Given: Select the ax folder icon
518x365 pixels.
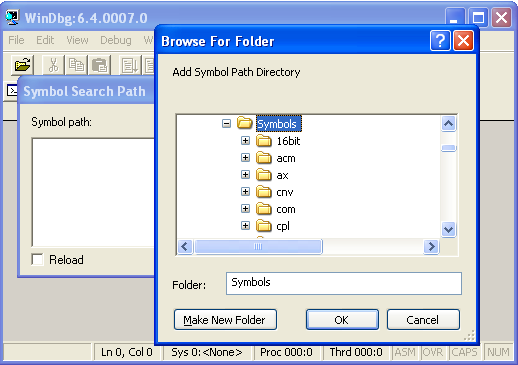Looking at the screenshot, I should point(264,175).
